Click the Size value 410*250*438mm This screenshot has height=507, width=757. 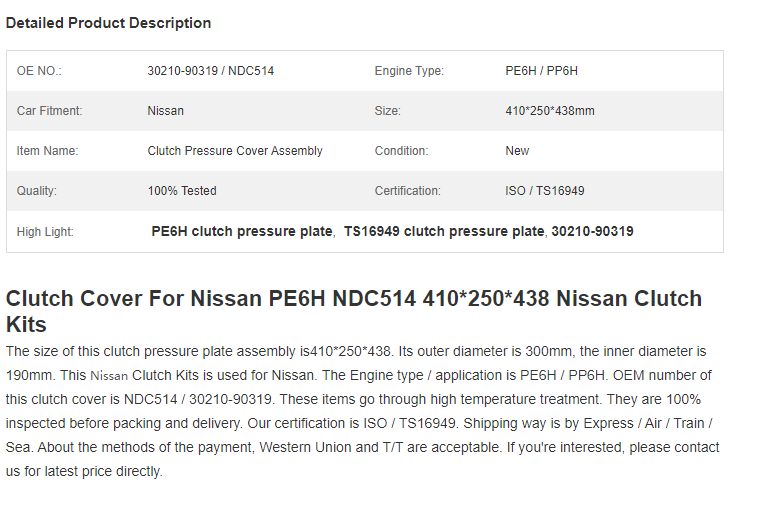pyautogui.click(x=549, y=111)
